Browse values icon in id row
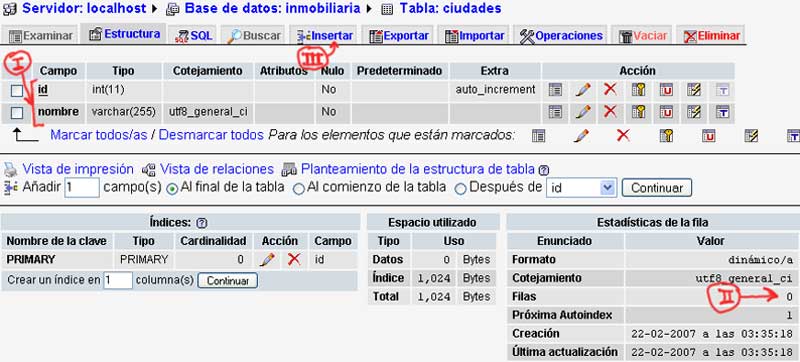 (555, 90)
